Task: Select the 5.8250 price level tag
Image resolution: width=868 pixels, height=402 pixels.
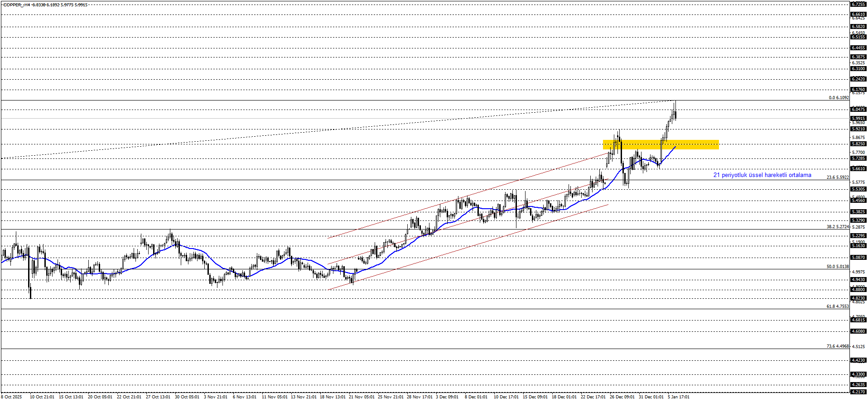Action: point(858,144)
